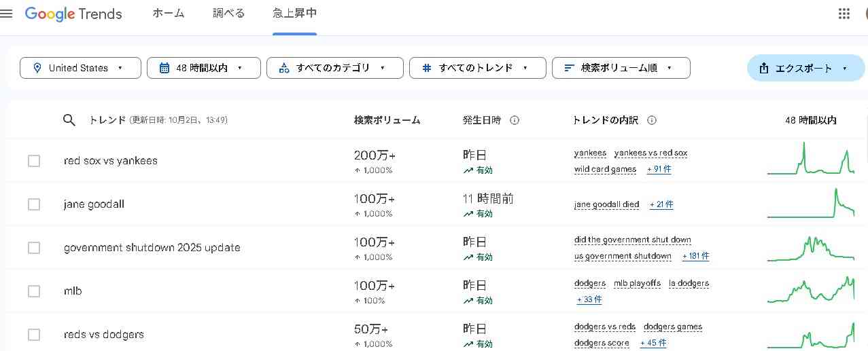Open the la dodgers chip
The height and width of the screenshot is (351, 868).
pos(689,284)
